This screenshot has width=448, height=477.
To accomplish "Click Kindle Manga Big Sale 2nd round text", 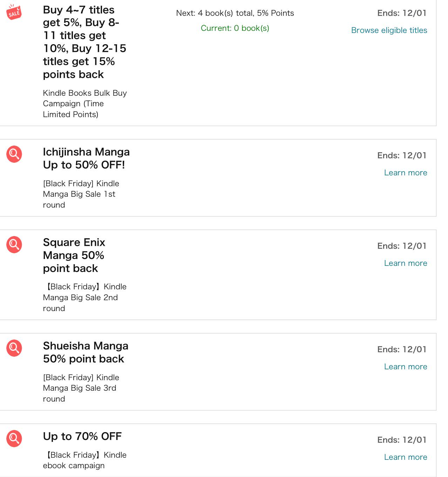I will (85, 297).
